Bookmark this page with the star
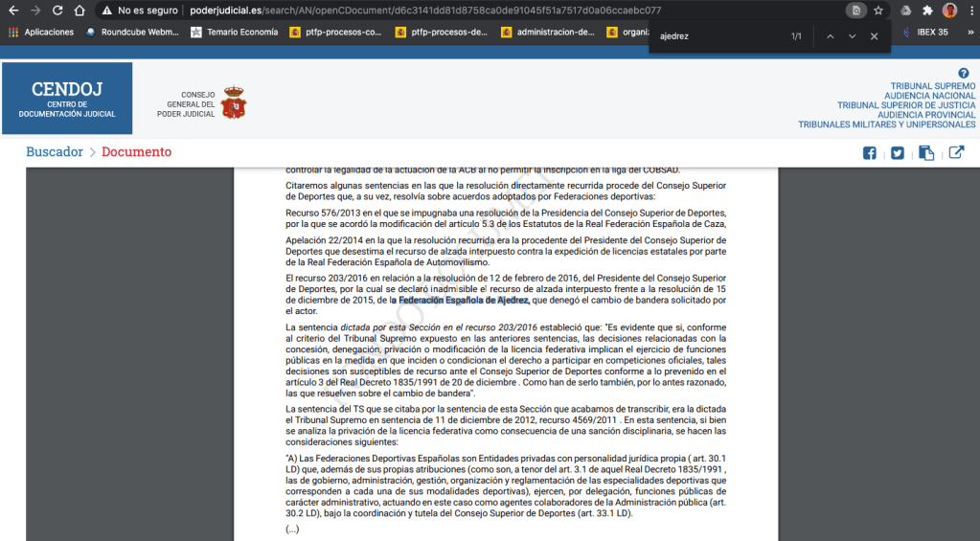Viewport: 980px width, 541px height. pos(878,11)
